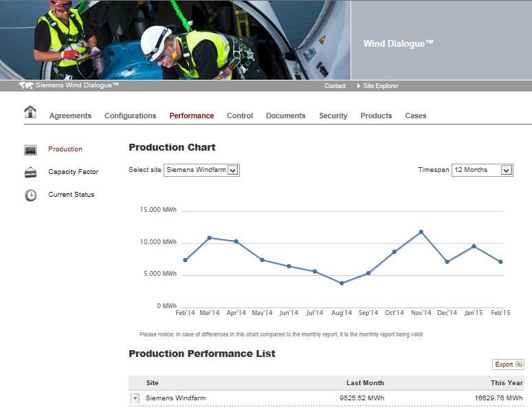Screen dimensions: 532x412
Task: Click the Jul'14 axis label
Action: point(315,313)
